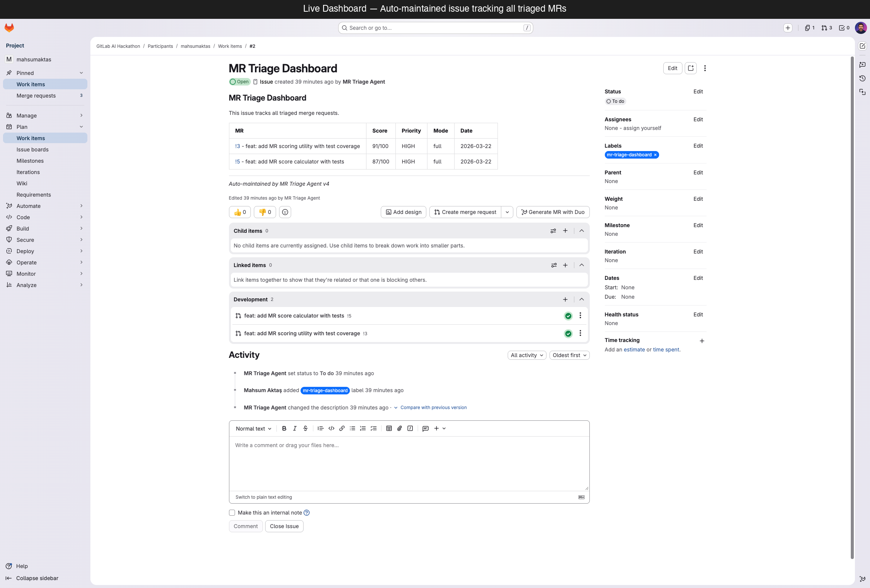Open the emoji reaction picker

(285, 212)
